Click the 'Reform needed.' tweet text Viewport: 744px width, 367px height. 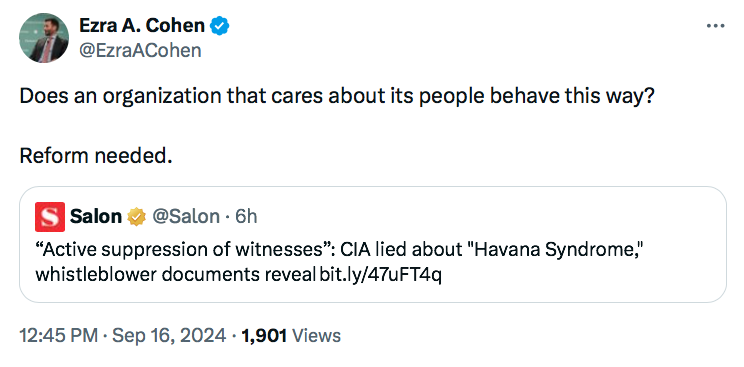[96, 155]
